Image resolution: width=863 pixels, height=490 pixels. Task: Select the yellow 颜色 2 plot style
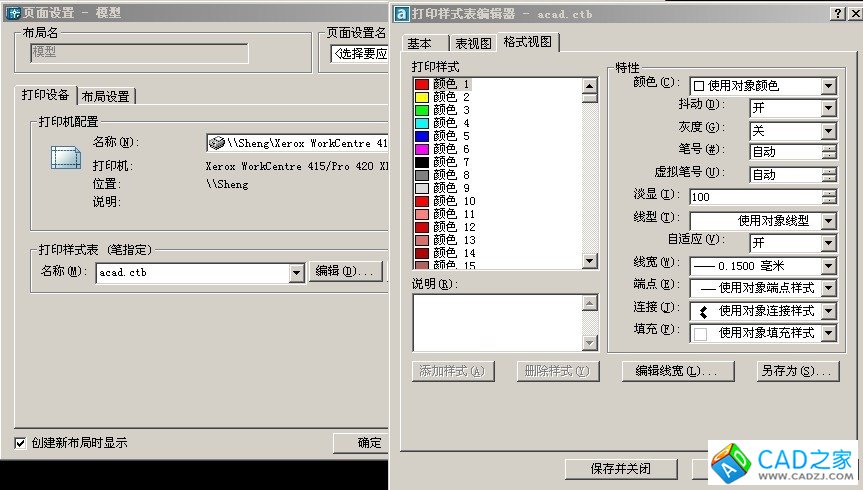[451, 97]
